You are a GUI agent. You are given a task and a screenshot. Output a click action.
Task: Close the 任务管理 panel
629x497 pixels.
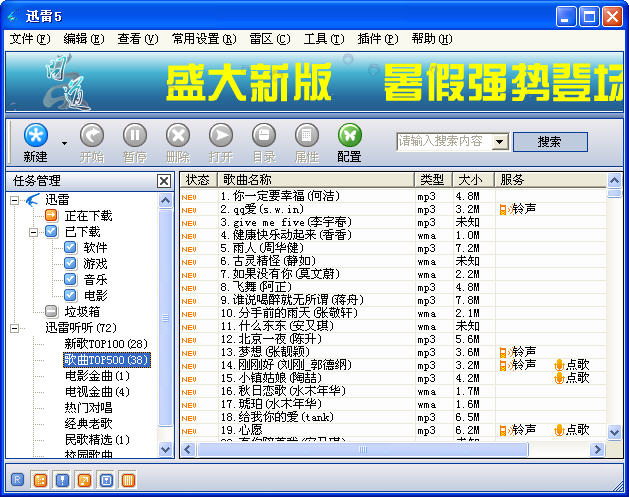click(x=164, y=181)
